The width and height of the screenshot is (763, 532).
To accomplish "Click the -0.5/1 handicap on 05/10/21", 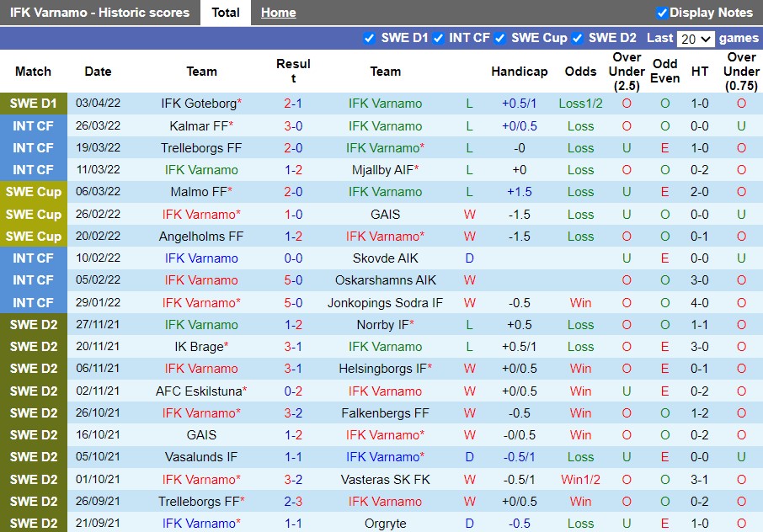I will click(520, 457).
